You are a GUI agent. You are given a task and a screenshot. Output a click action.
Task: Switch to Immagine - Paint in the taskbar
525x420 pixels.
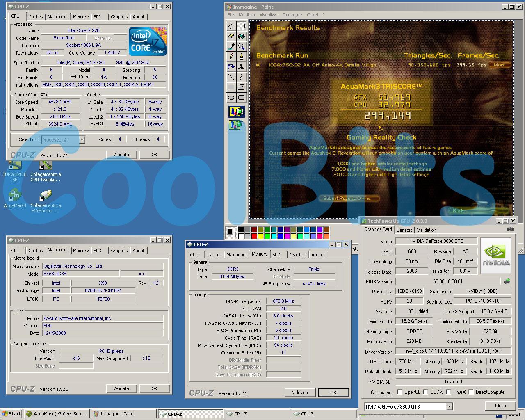123,414
